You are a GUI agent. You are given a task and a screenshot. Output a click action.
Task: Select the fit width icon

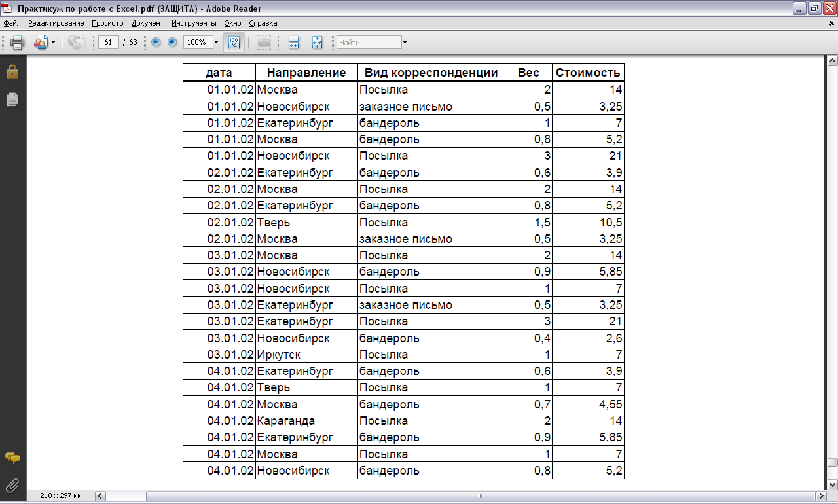[x=294, y=43]
